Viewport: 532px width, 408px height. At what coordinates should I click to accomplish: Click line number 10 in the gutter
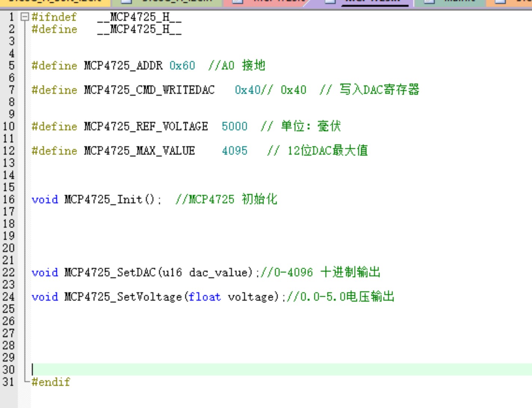click(9, 127)
